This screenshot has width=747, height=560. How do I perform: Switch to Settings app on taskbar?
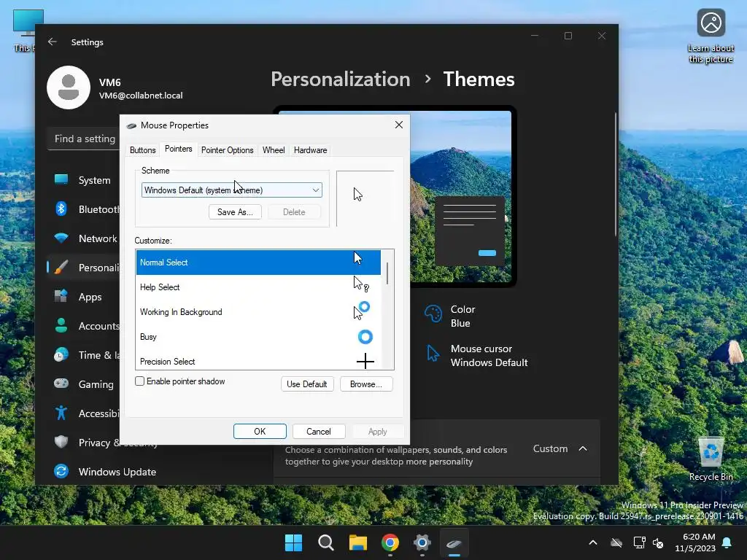click(422, 542)
